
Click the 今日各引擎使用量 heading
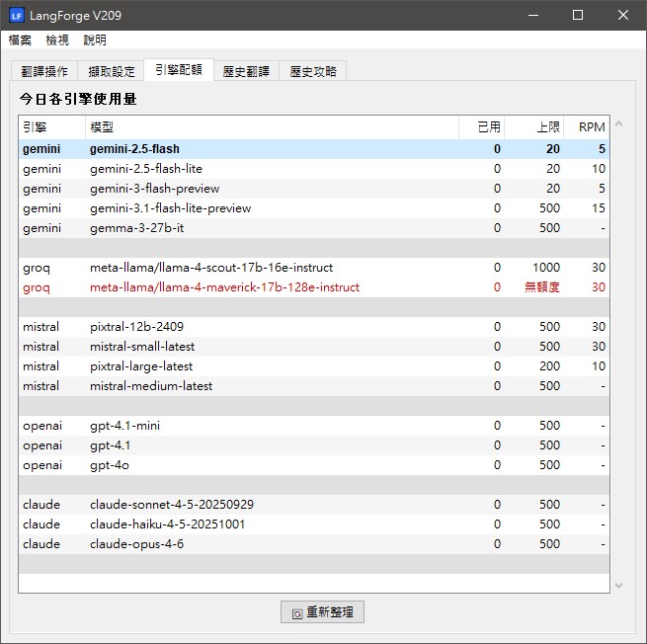coord(78,99)
